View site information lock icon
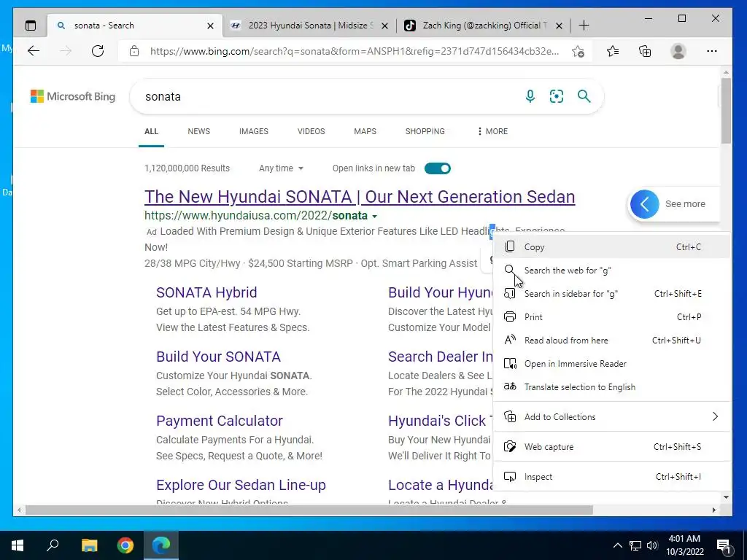747x560 pixels. coord(134,51)
